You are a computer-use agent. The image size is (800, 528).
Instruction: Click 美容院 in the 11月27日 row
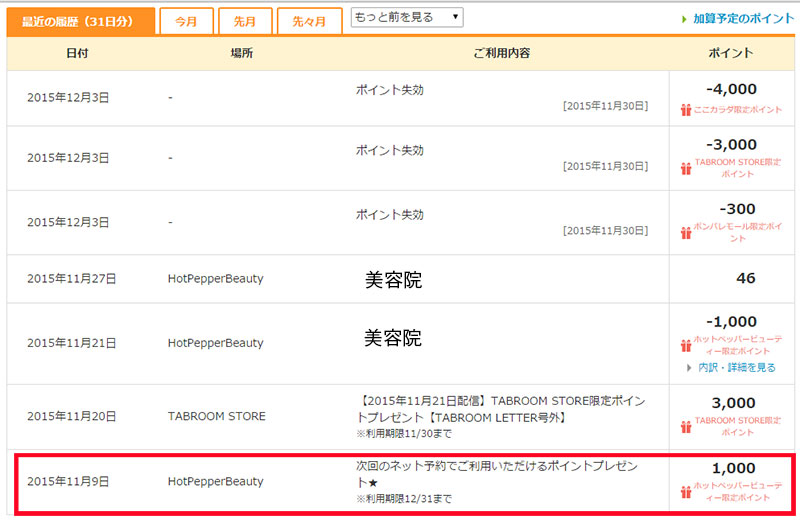pos(393,280)
